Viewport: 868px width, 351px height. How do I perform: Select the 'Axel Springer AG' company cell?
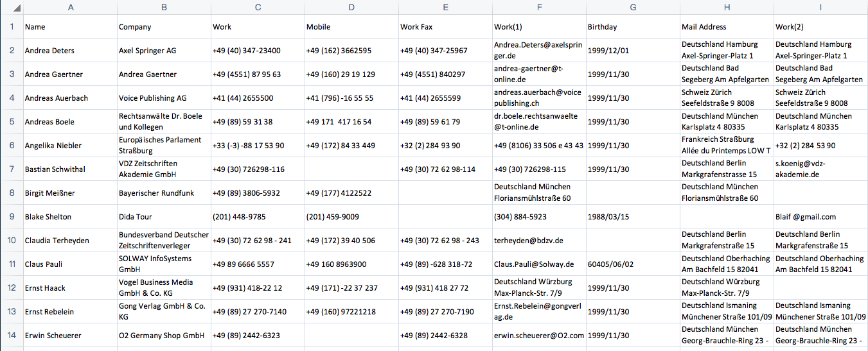(x=164, y=51)
